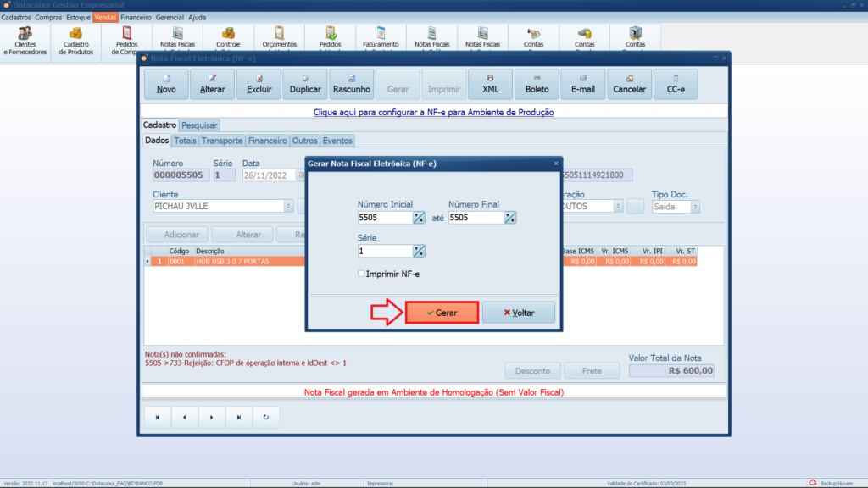Screen dimensions: 868x488
Task: Send the invoice via the E-mail button
Action: (583, 84)
